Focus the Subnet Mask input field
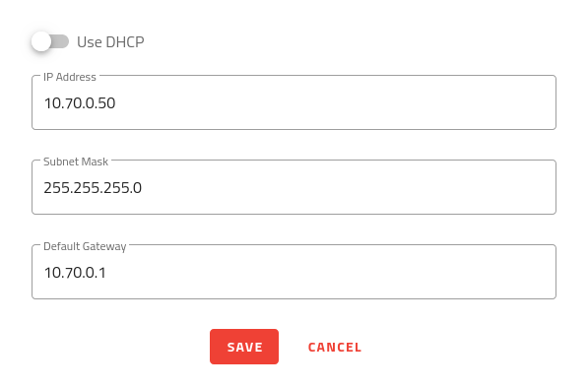 (294, 187)
